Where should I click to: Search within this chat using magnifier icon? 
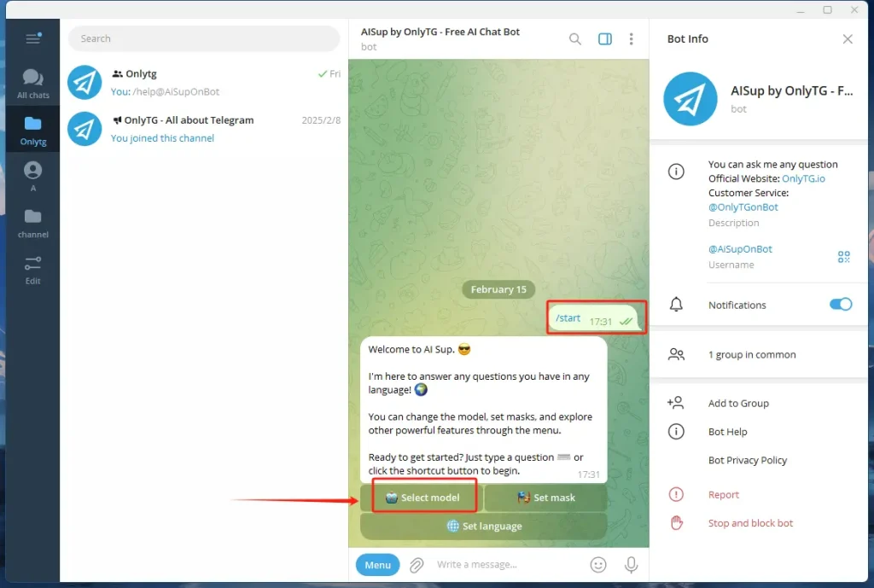coord(575,39)
